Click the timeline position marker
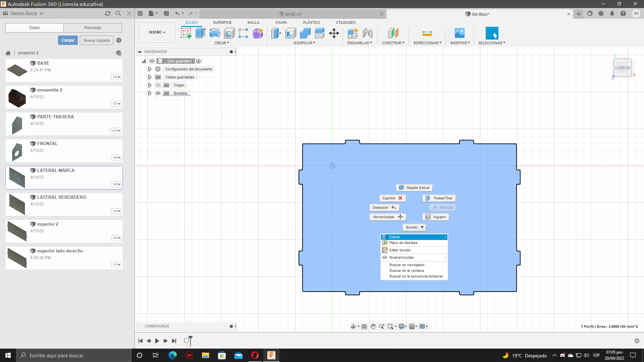Screen dimensions: 644x362 (x=191, y=339)
